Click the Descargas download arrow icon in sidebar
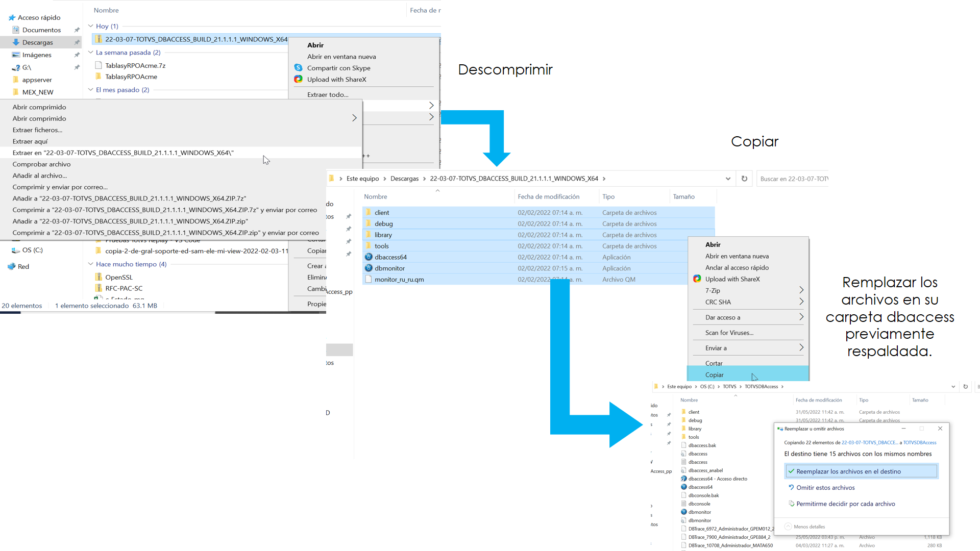This screenshot has height=551, width=980. coord(16,42)
